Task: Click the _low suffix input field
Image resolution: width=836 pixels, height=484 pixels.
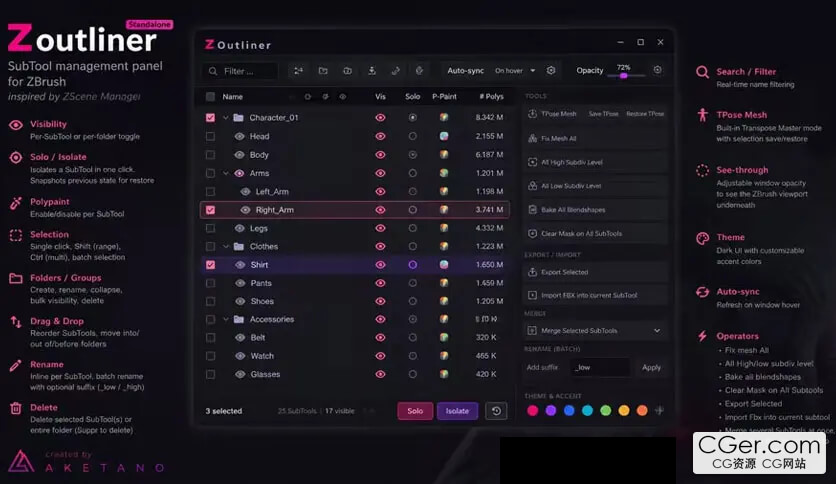Action: click(x=600, y=367)
